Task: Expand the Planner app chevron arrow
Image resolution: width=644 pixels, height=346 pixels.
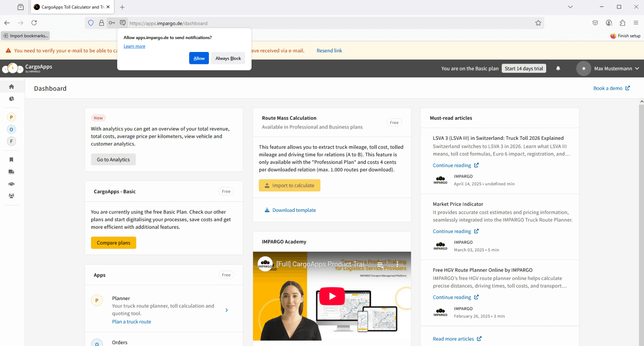Action: click(227, 310)
